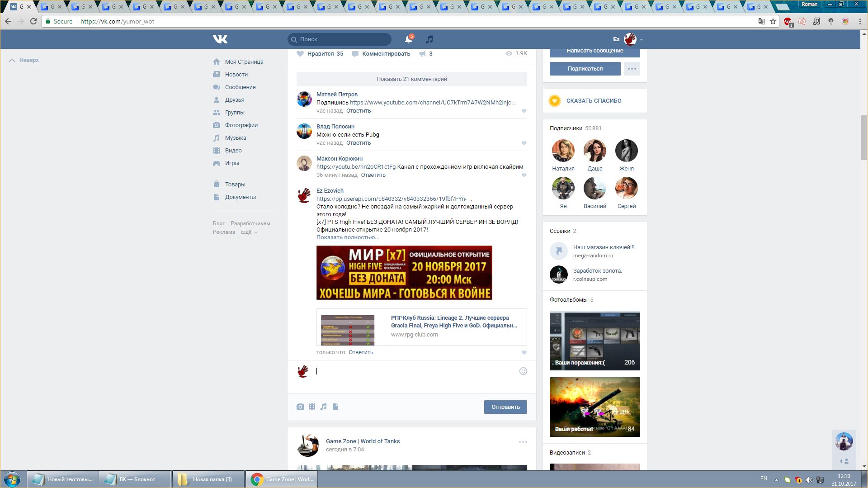Reply to Влад Полосин's comment via Ответить
Screen dimensions: 868x488
tap(359, 143)
